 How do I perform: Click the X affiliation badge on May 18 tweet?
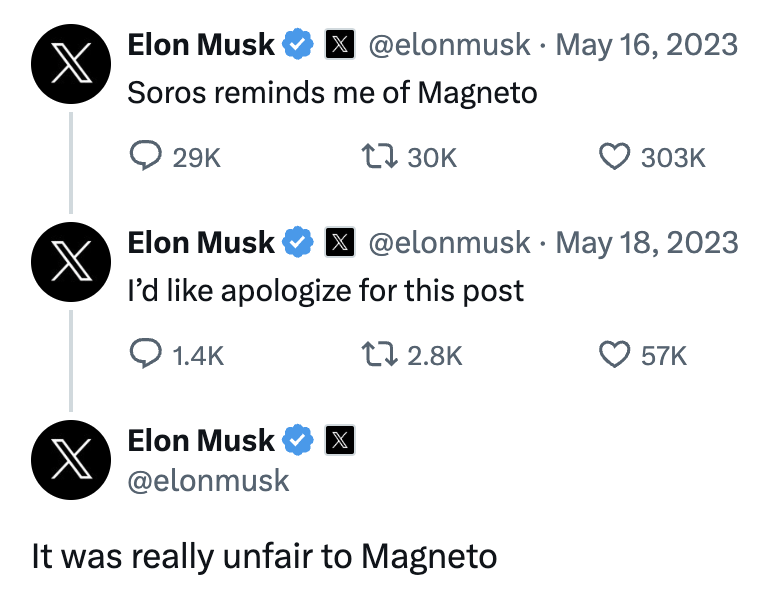(340, 242)
